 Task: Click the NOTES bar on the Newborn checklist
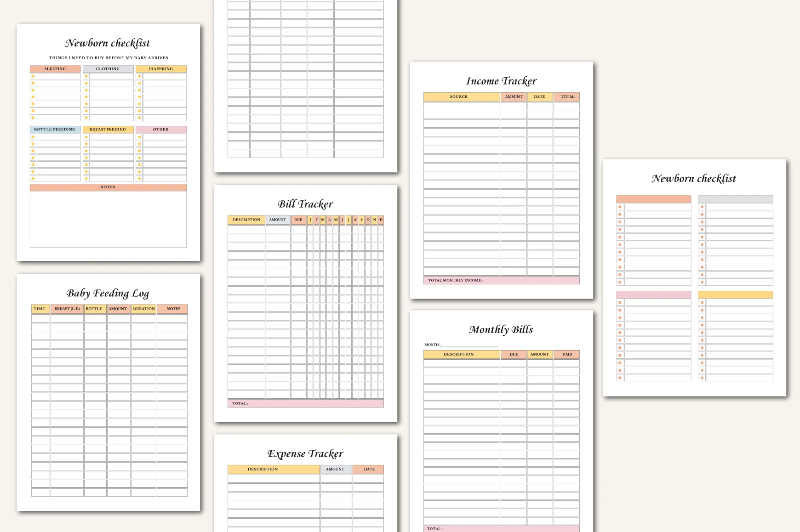point(108,187)
